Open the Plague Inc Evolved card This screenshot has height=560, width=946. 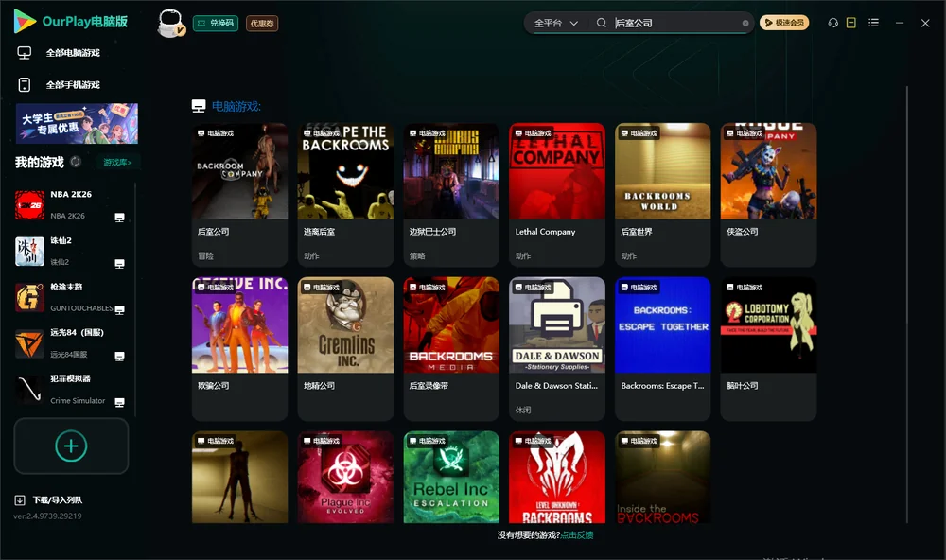point(345,477)
